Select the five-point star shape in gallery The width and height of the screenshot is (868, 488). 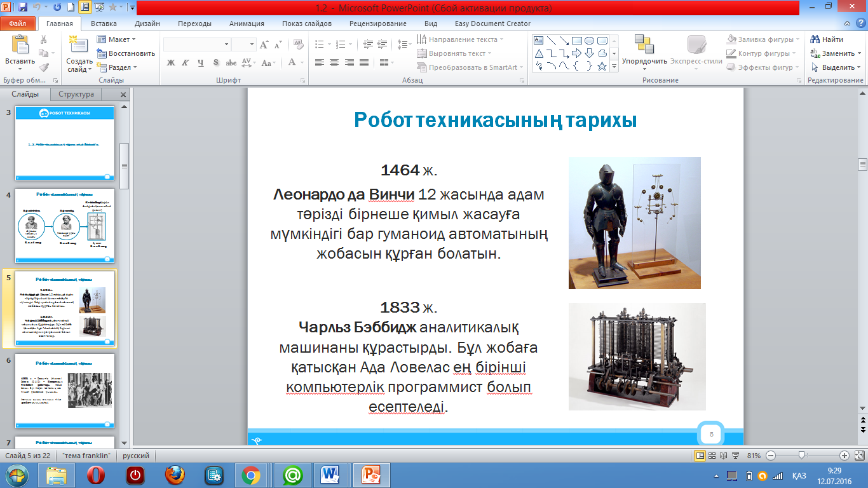(602, 66)
